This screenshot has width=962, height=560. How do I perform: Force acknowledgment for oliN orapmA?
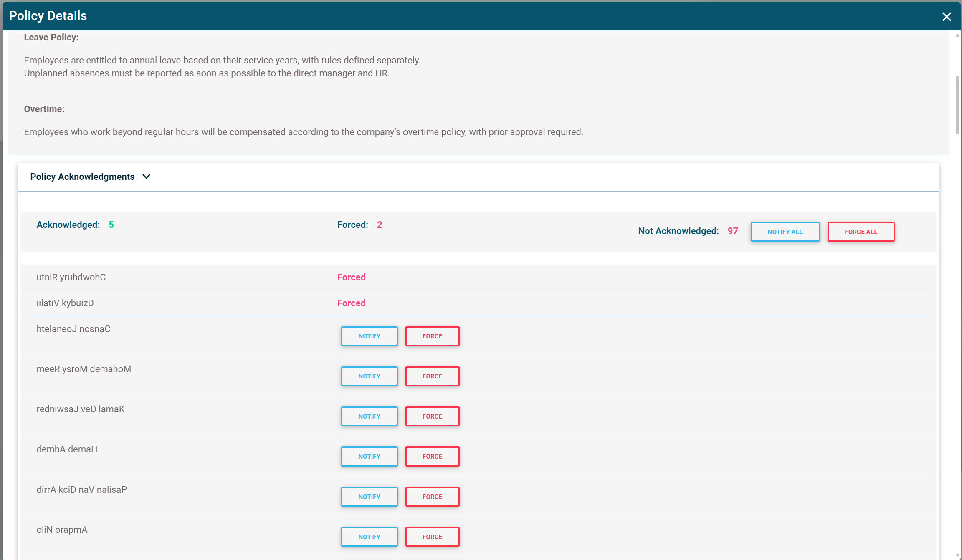point(432,537)
